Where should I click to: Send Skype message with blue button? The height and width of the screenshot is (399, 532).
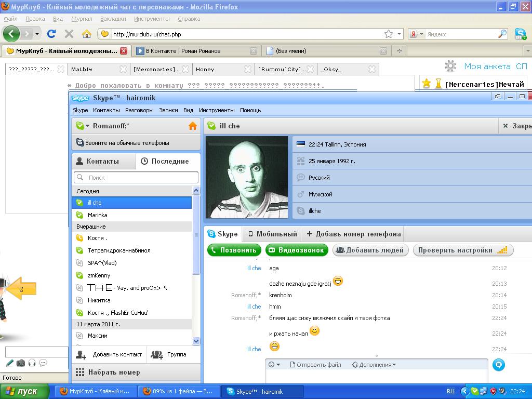[x=498, y=365]
